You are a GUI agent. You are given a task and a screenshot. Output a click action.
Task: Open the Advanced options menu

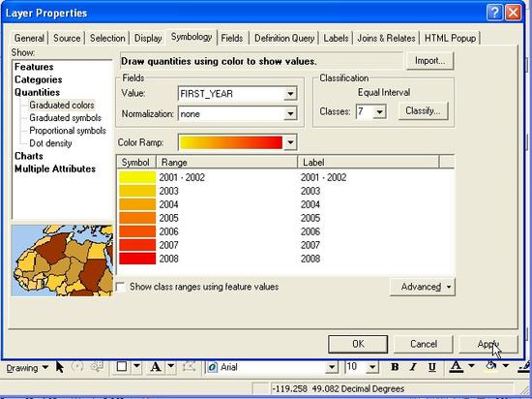pos(423,287)
